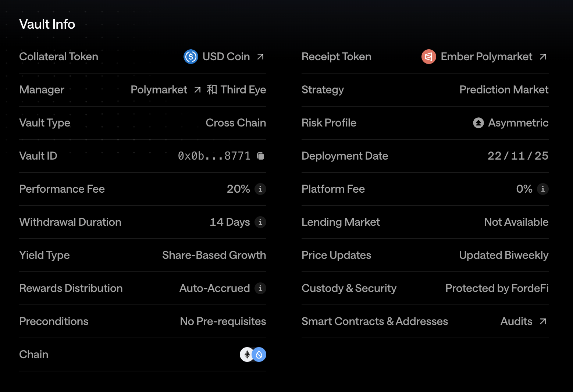Click the USD Coin collateral token name
This screenshot has height=392, width=573.
226,57
